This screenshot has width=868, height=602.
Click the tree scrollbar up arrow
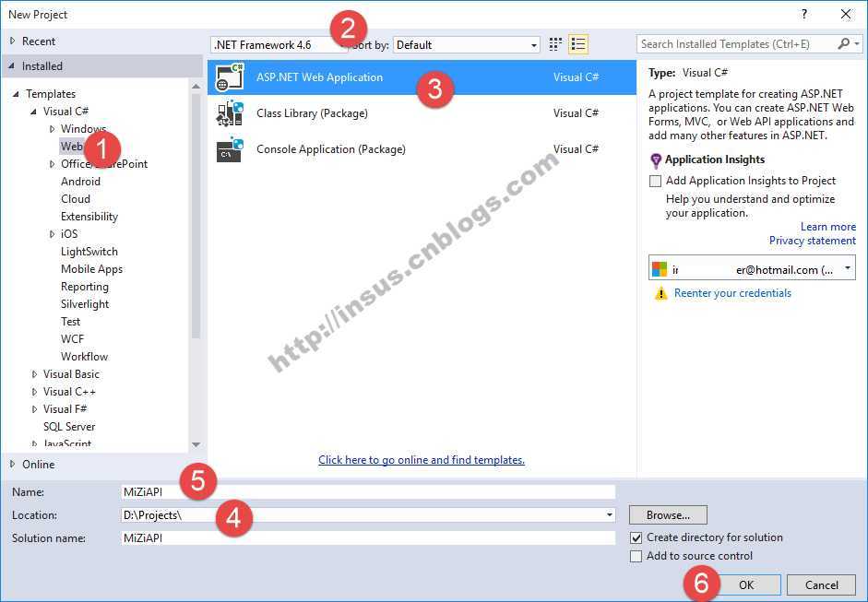pos(196,87)
